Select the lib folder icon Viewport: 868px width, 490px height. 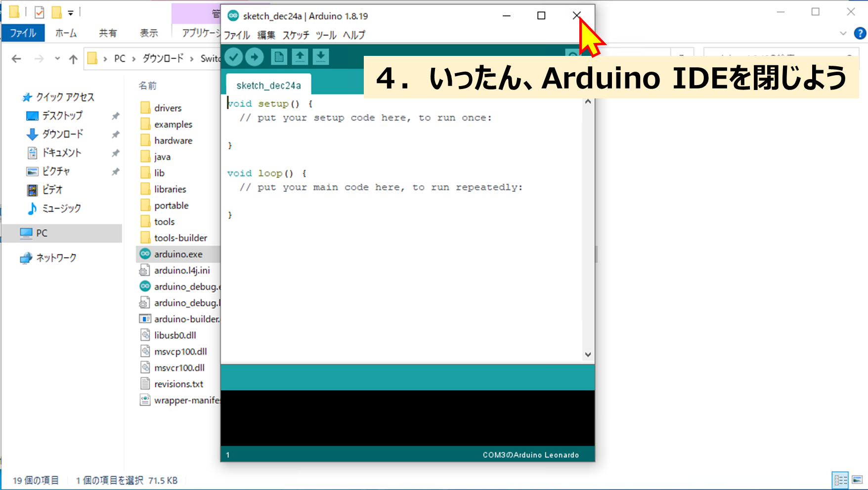[x=145, y=173]
